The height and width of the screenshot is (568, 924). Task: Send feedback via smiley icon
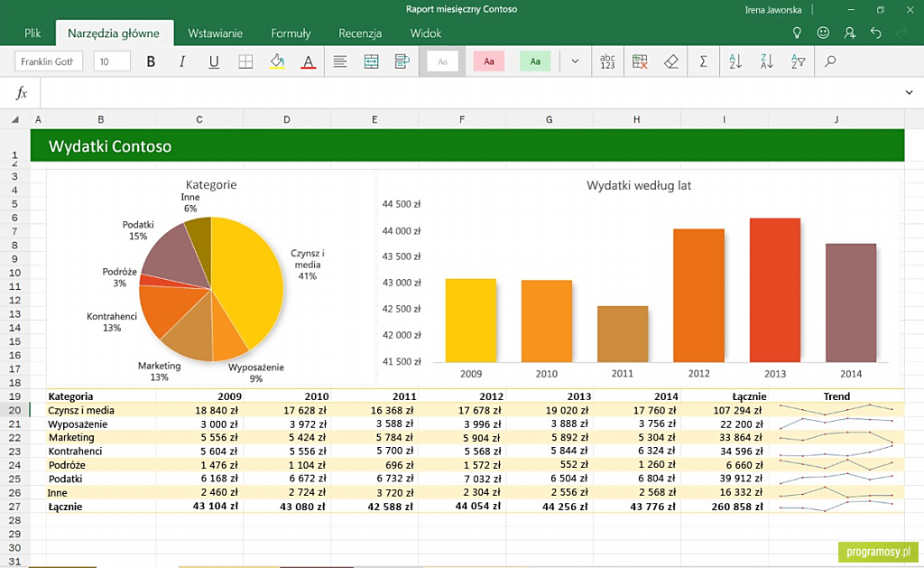(x=823, y=33)
